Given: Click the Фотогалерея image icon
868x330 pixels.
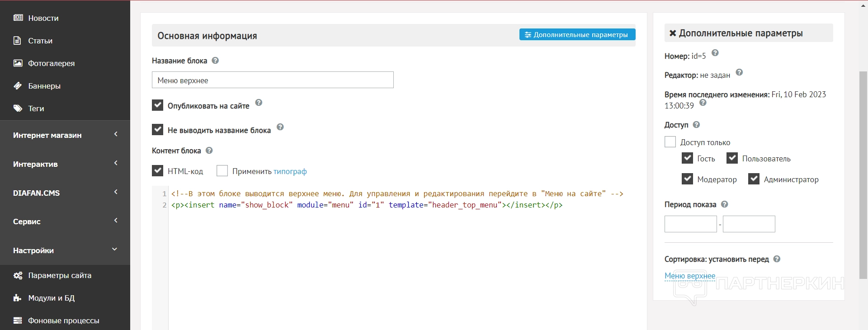Looking at the screenshot, I should click(18, 63).
